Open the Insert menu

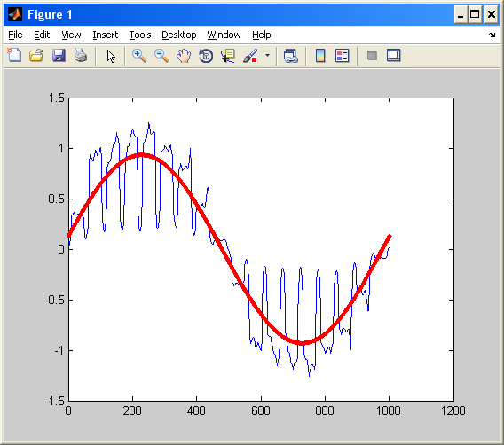pyautogui.click(x=105, y=35)
